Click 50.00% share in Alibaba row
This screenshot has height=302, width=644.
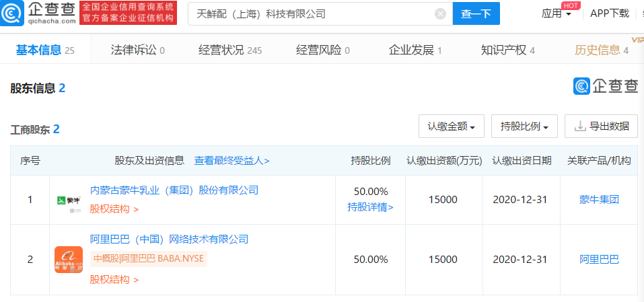[x=371, y=260]
